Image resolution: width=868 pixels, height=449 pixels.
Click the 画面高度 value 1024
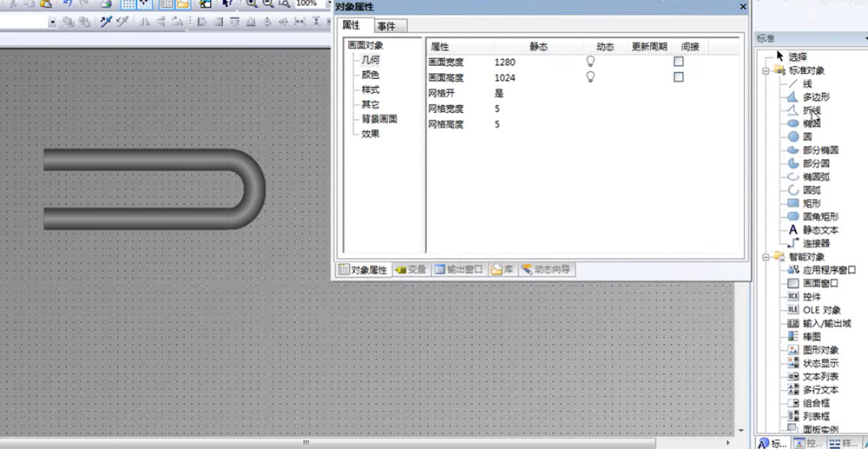tap(505, 77)
